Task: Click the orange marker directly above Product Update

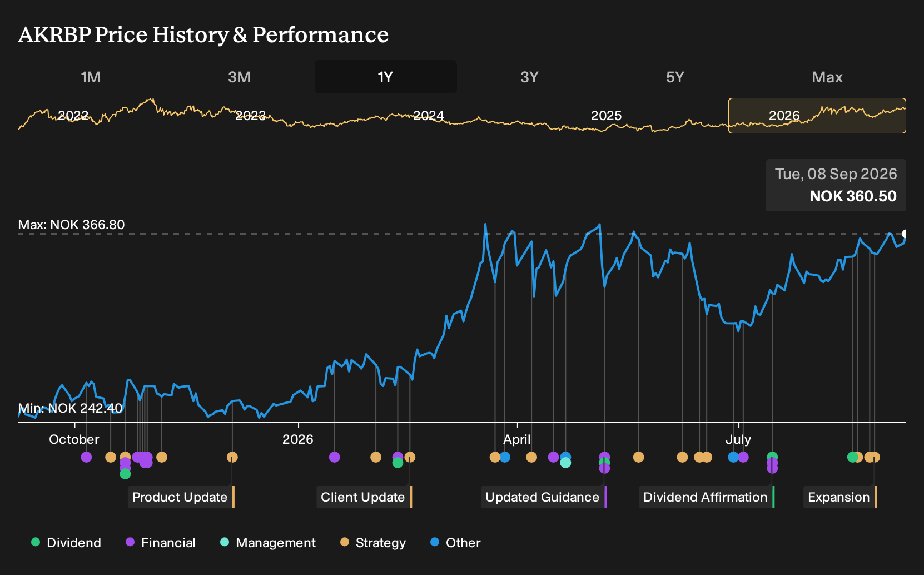Action: tap(232, 457)
